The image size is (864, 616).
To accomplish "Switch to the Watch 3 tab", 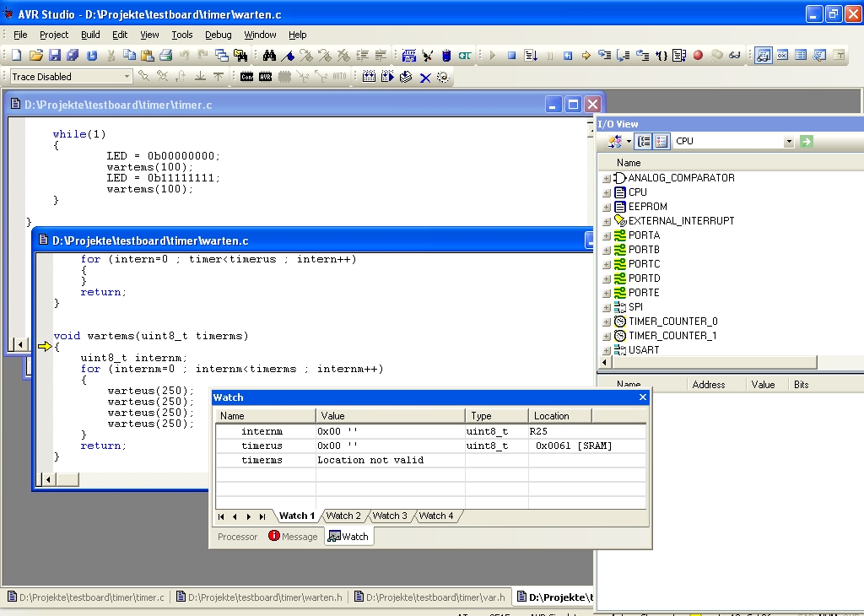I will point(390,516).
